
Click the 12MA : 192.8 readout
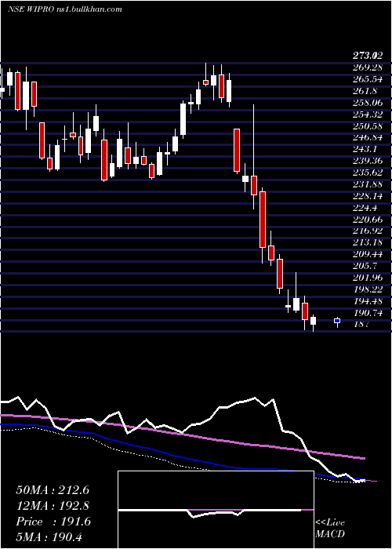53,506
